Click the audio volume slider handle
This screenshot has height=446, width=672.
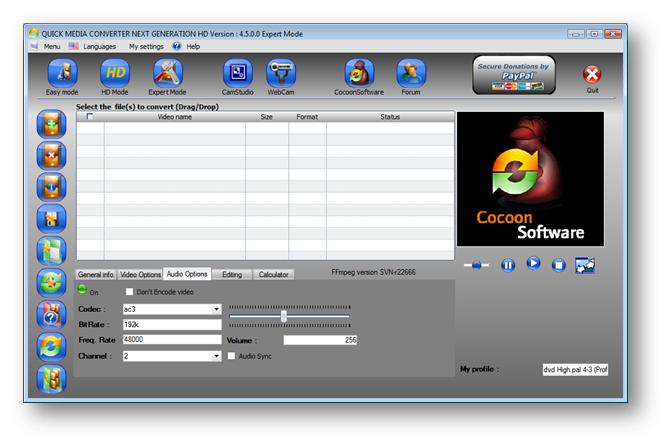tap(283, 317)
